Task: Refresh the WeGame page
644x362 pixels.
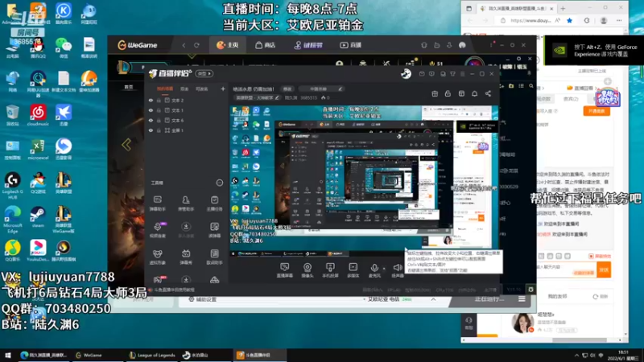Action: click(196, 45)
